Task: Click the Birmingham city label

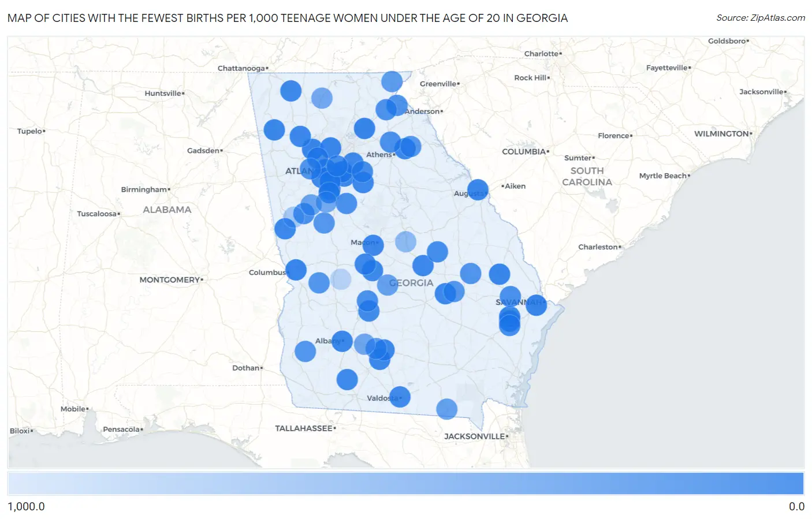Action: coord(144,189)
